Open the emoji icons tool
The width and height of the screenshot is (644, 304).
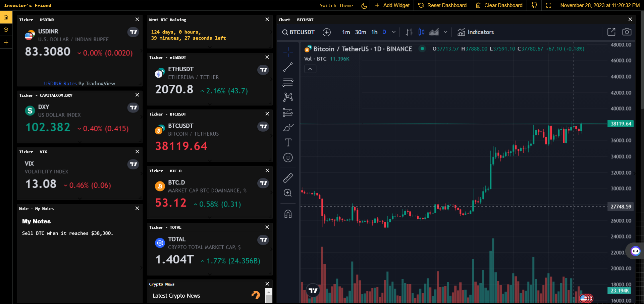point(288,158)
